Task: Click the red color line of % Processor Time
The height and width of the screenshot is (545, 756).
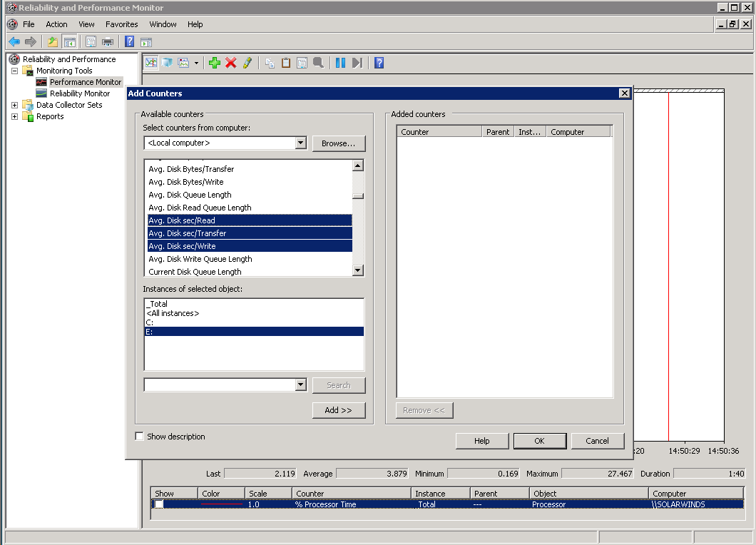Action: click(222, 504)
